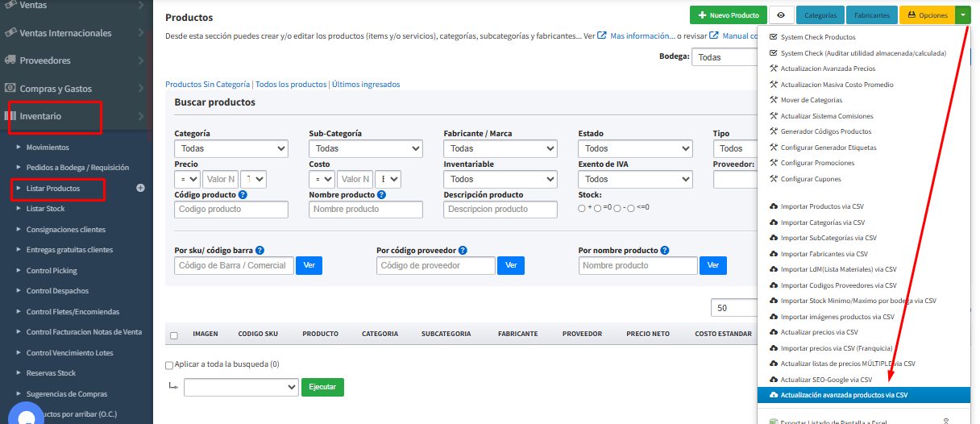The image size is (980, 424).
Task: Expand the green Opciones dropdown arrow
Action: 964,15
